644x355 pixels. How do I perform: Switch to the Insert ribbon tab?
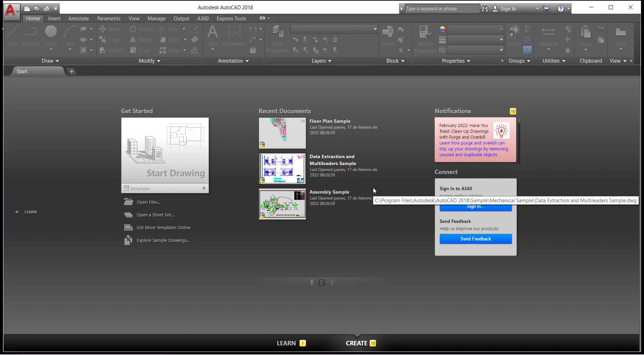click(54, 18)
